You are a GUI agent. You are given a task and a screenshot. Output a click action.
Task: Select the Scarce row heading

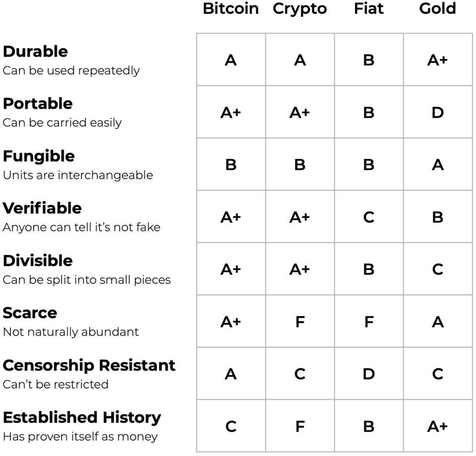[x=30, y=313]
